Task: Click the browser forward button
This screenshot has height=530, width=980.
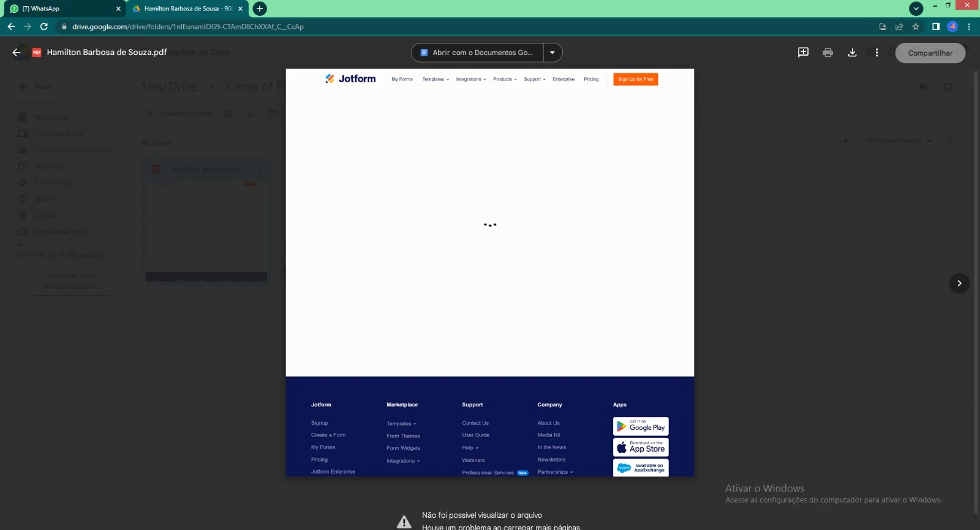Action: click(28, 26)
